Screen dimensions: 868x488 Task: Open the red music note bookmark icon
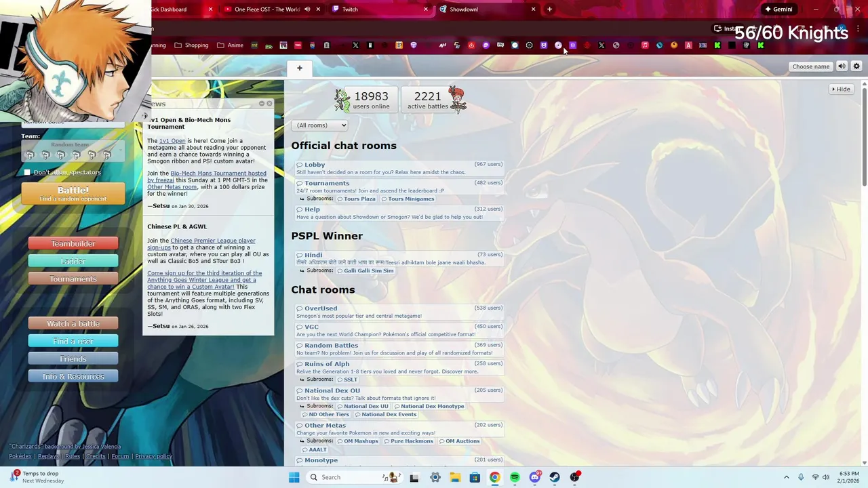(645, 45)
